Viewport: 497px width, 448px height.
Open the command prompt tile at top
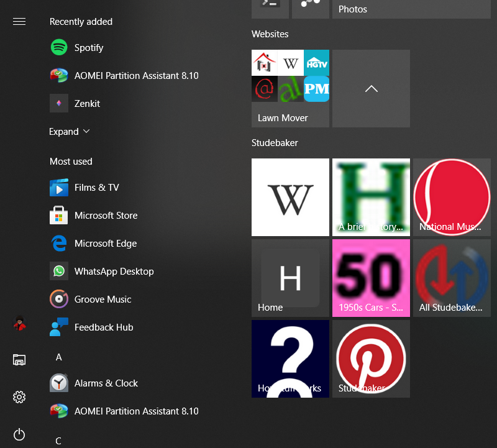click(270, 9)
